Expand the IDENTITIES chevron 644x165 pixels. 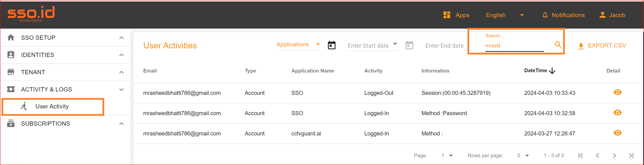121,55
